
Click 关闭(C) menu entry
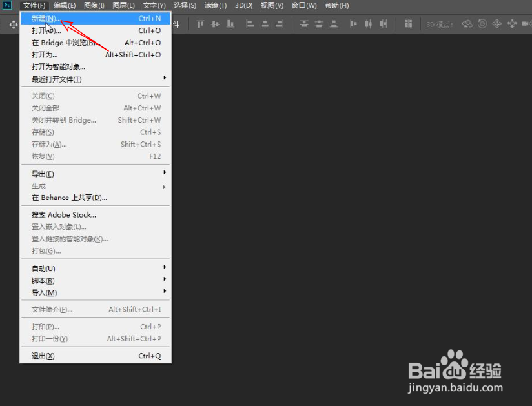click(96, 96)
